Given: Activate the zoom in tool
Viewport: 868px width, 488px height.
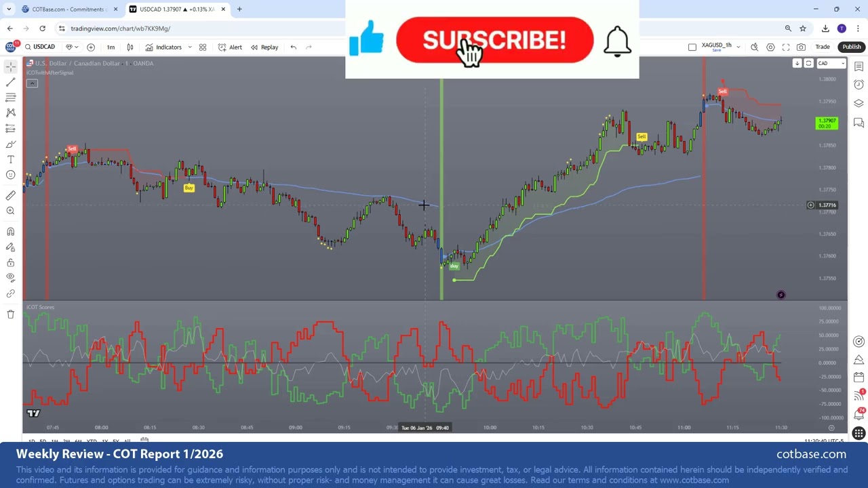Looking at the screenshot, I should point(11,211).
